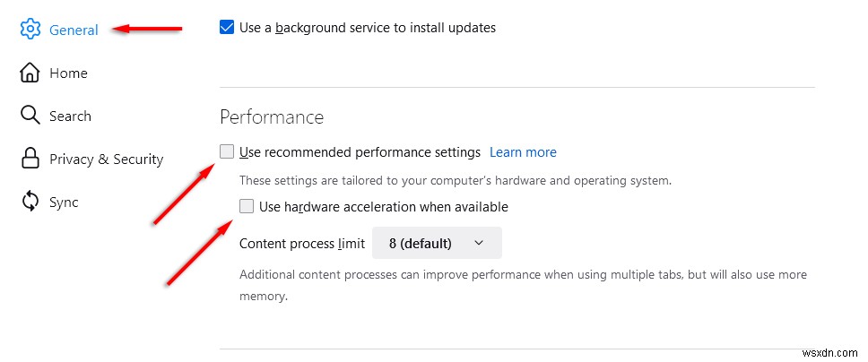This screenshot has width=868, height=362.
Task: Click the Sync circular arrows icon
Action: point(30,203)
